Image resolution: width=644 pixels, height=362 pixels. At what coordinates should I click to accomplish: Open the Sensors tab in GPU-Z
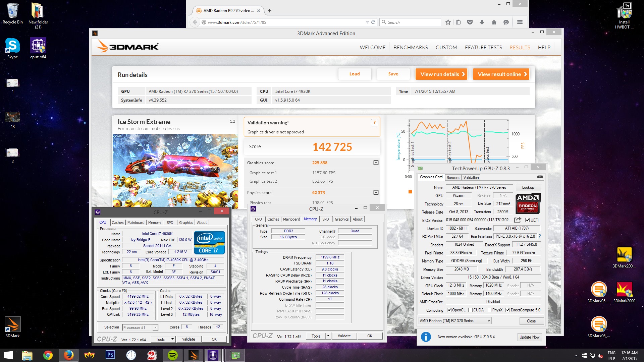point(453,178)
